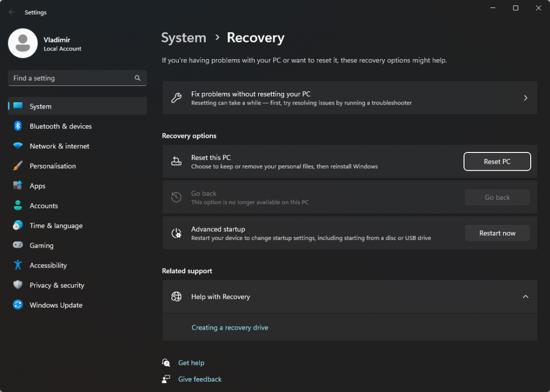Click the Bluetooth & devices icon
550x392 pixels.
[x=18, y=126]
